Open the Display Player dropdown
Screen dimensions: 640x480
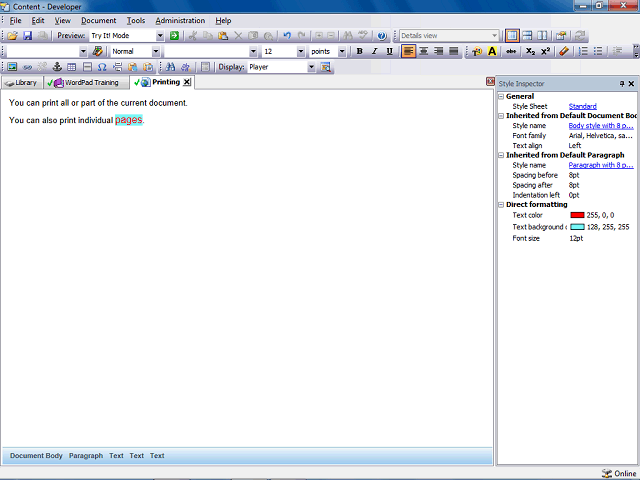point(311,67)
